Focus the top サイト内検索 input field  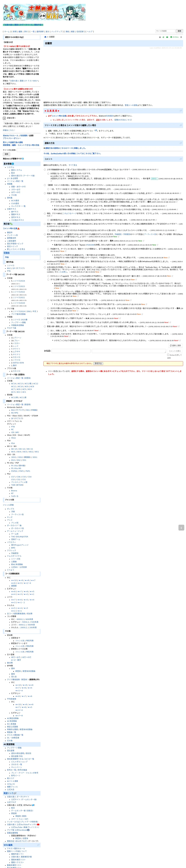(x=165, y=31)
